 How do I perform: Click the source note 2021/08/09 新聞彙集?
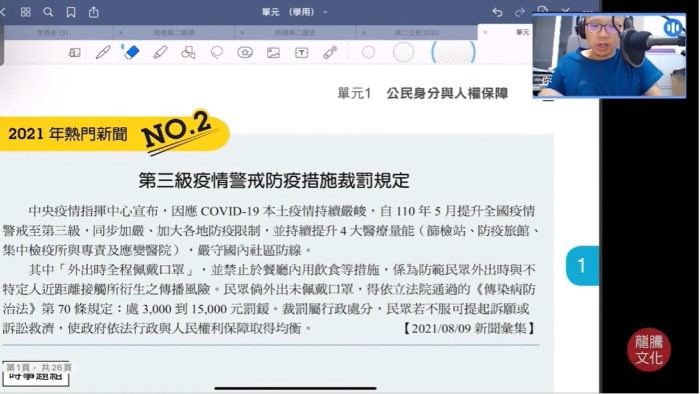click(x=469, y=328)
